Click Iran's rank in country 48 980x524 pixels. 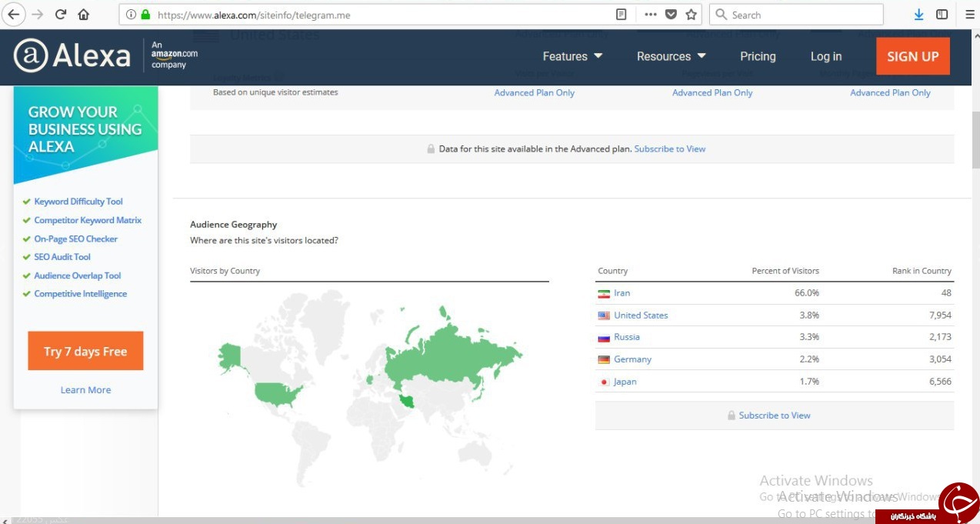[x=946, y=293]
